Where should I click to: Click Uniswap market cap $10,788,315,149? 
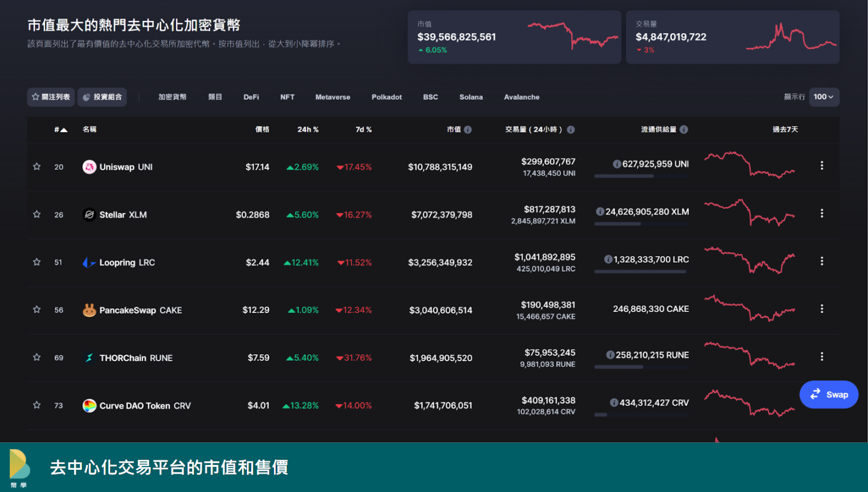pyautogui.click(x=440, y=167)
